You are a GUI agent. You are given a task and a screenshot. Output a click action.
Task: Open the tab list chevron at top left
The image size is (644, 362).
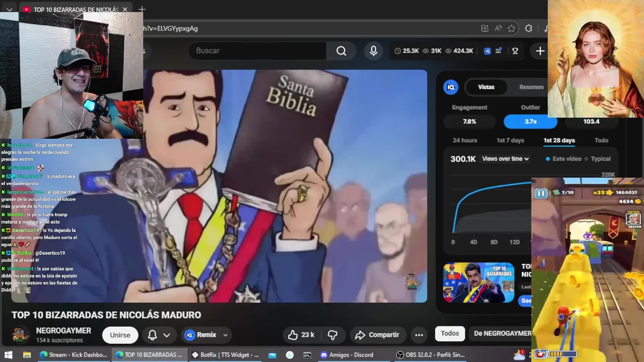(x=9, y=10)
